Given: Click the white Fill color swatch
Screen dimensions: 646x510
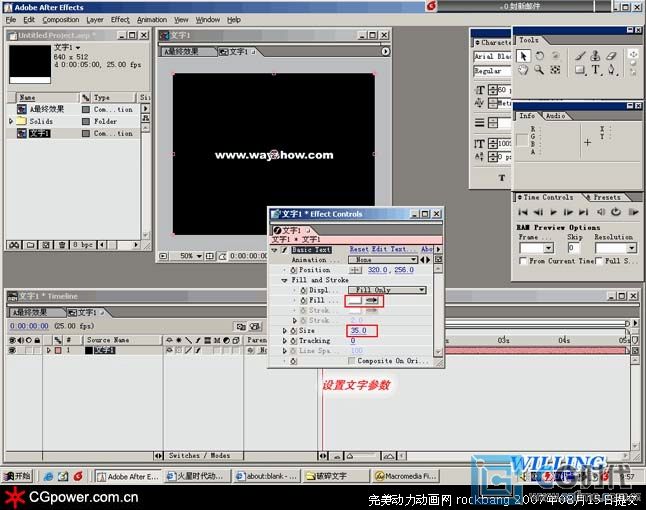Looking at the screenshot, I should click(x=355, y=300).
